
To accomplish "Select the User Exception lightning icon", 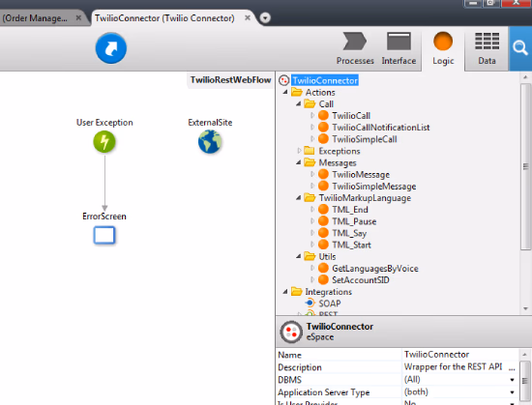I will [104, 142].
